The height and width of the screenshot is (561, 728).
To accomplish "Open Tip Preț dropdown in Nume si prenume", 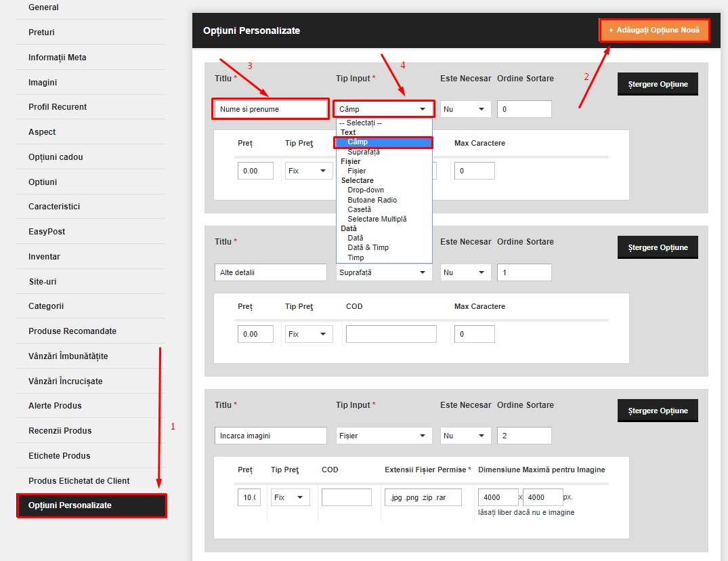I will 309,171.
